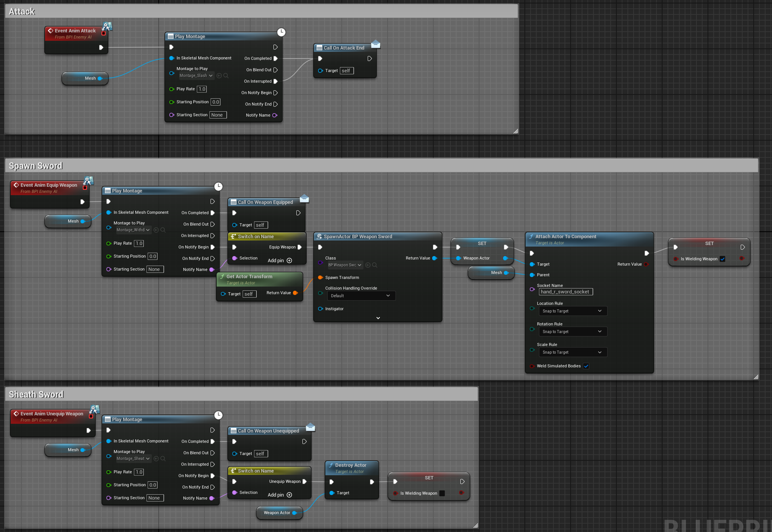Click the envelope icon on Call On Attack End
The height and width of the screenshot is (532, 772).
click(x=375, y=44)
